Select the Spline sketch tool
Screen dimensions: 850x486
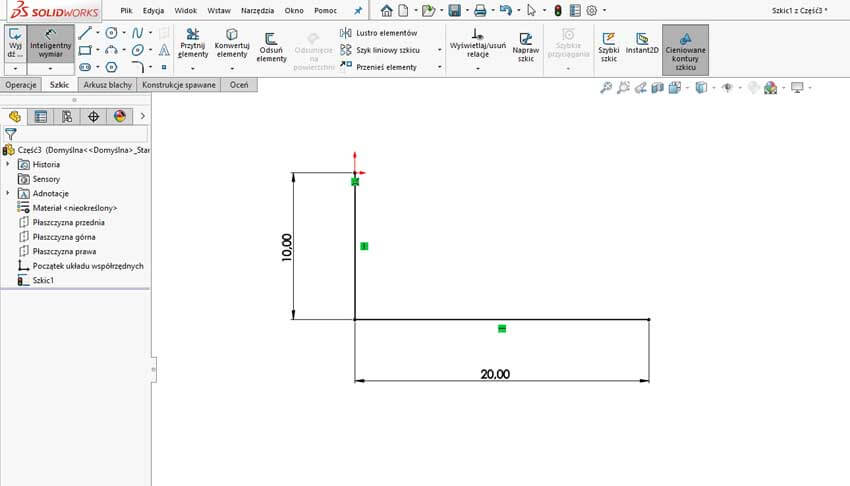point(138,33)
